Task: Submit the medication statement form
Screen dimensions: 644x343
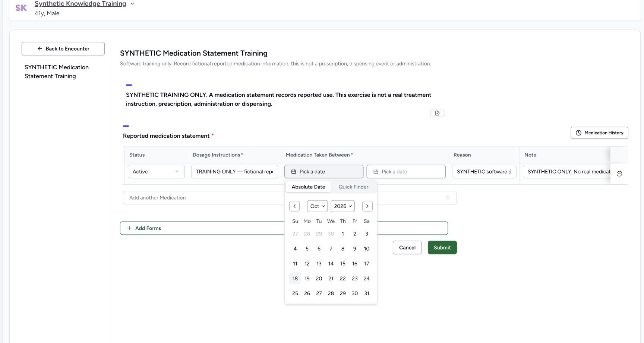Action: pyautogui.click(x=442, y=248)
